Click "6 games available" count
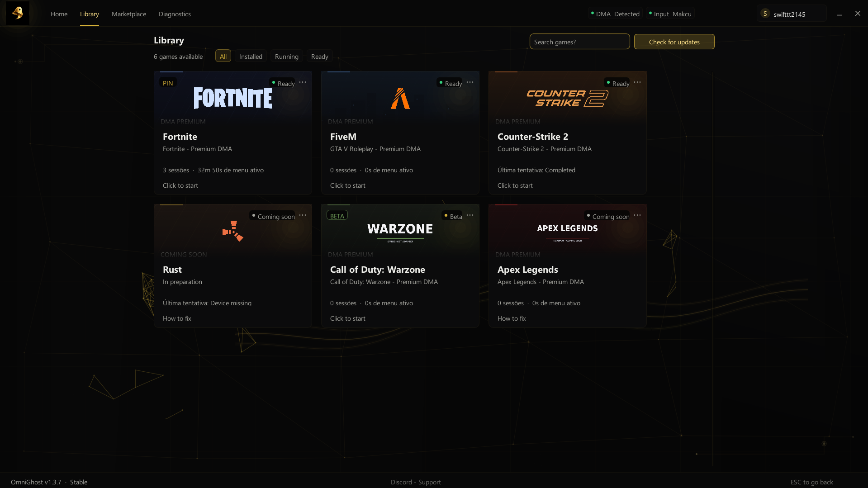Image resolution: width=868 pixels, height=488 pixels. 178,57
